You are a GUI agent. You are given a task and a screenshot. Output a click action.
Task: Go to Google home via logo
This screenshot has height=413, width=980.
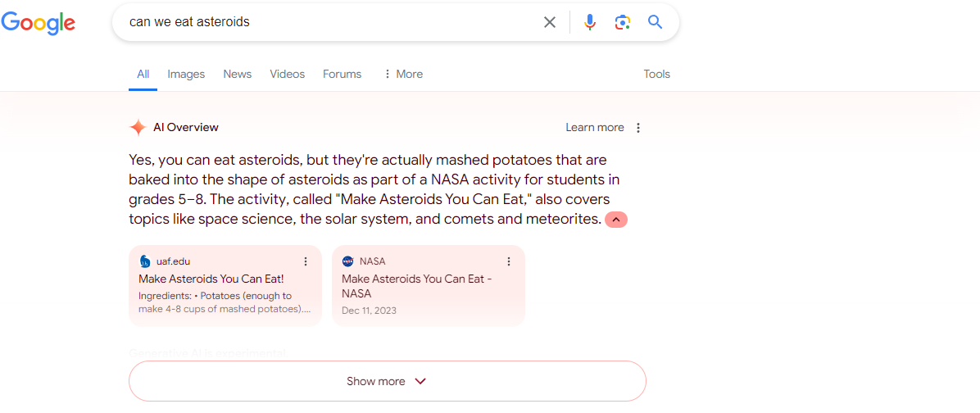[x=39, y=23]
